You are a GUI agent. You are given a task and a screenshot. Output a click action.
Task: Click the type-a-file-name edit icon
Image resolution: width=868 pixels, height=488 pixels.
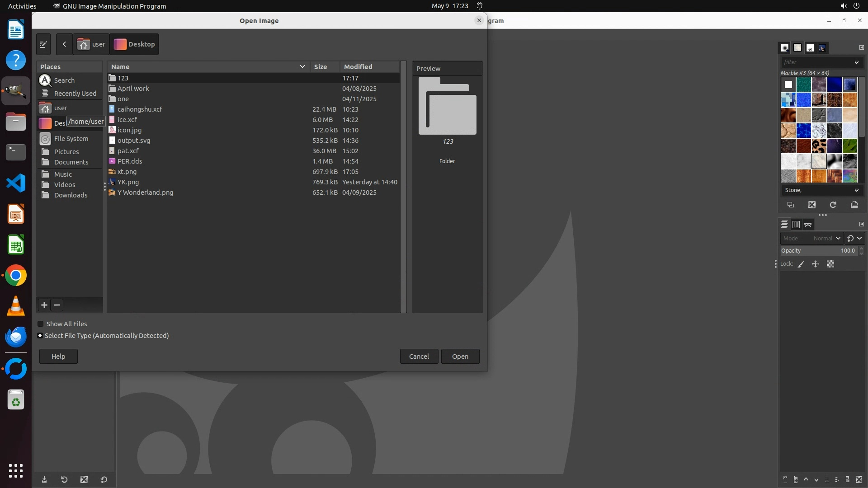[43, 44]
